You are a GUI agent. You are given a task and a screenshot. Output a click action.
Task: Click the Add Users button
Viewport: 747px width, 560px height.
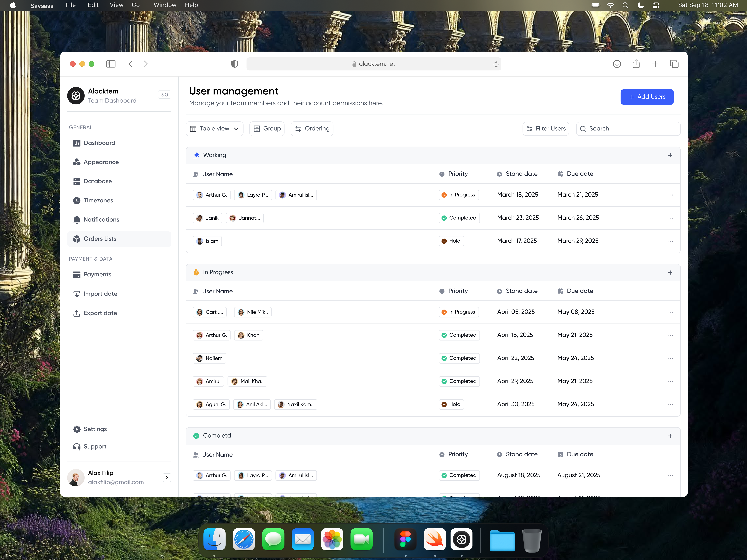click(647, 97)
